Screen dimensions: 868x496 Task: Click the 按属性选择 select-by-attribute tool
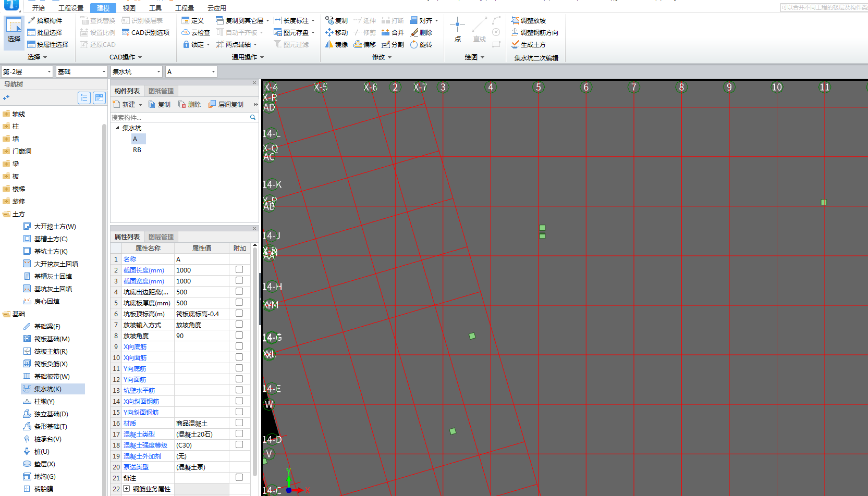[x=48, y=44]
